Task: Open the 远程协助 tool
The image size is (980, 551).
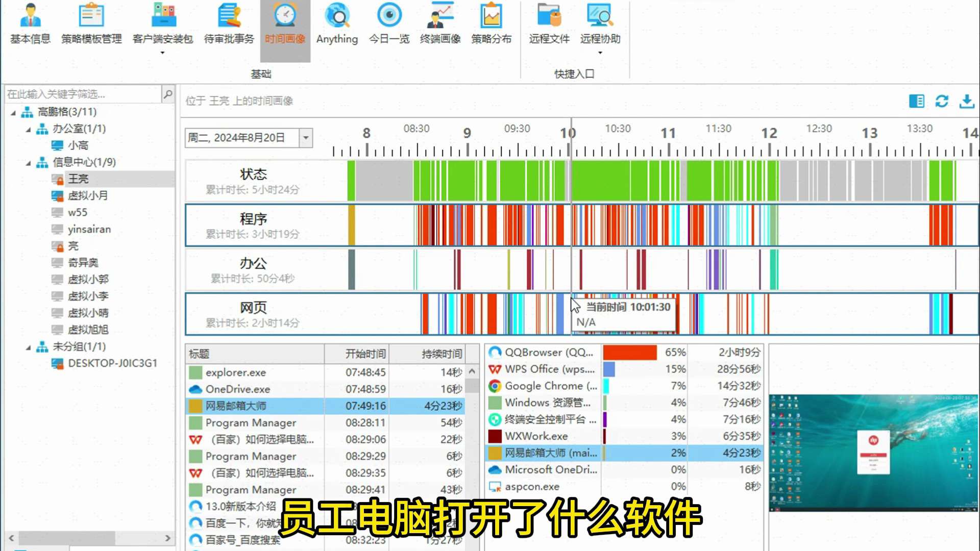Action: pos(600,23)
